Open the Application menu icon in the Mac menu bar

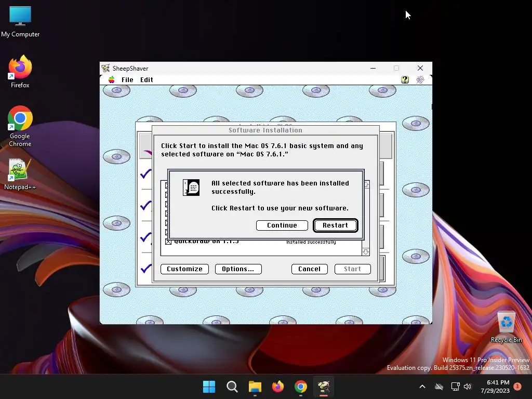(x=420, y=79)
